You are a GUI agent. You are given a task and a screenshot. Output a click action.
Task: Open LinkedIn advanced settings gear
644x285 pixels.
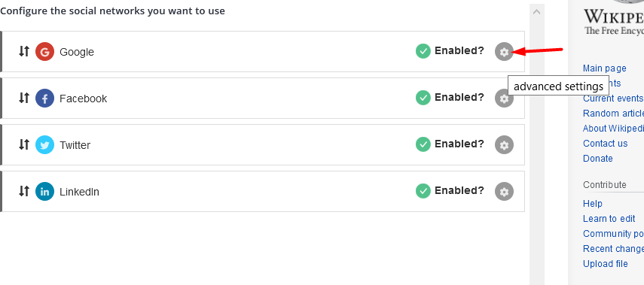[504, 192]
